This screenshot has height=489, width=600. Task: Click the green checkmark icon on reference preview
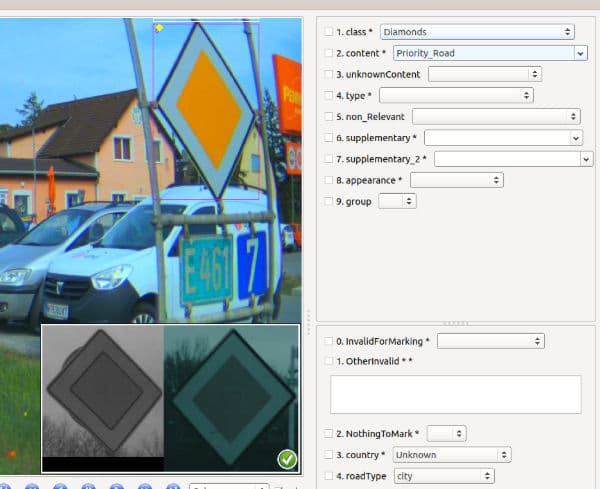tap(287, 460)
